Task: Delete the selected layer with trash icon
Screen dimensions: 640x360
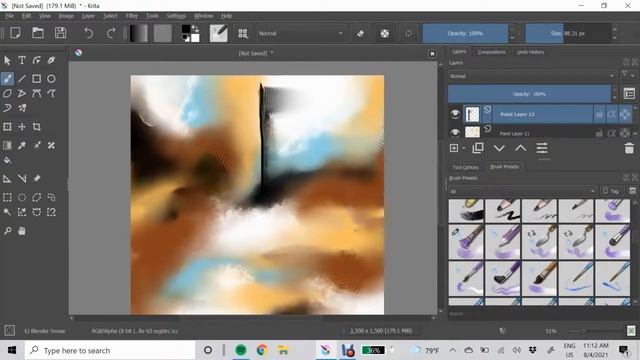Action: 629,148
